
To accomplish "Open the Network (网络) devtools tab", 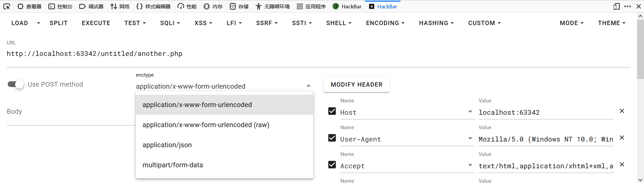I will click(x=120, y=6).
